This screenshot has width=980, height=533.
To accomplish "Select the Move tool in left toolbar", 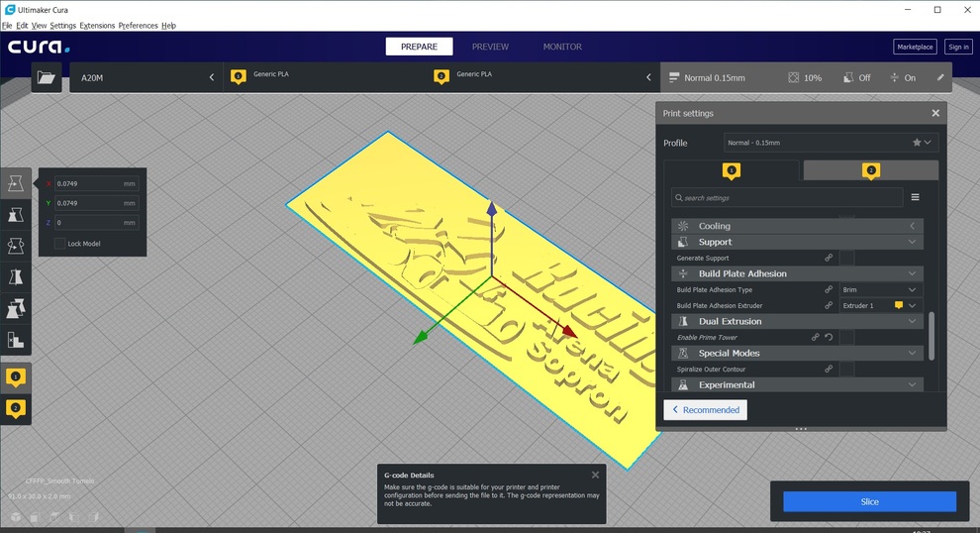I will [16, 182].
